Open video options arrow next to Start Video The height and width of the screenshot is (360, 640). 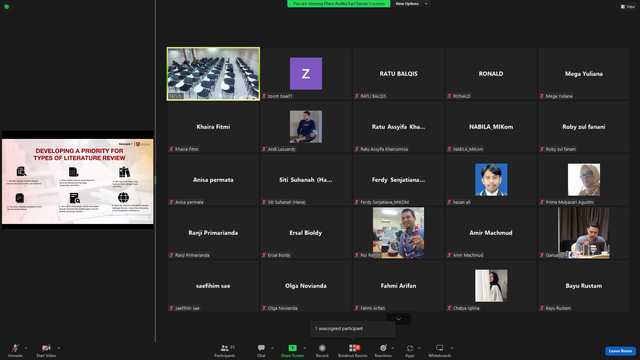pos(58,348)
